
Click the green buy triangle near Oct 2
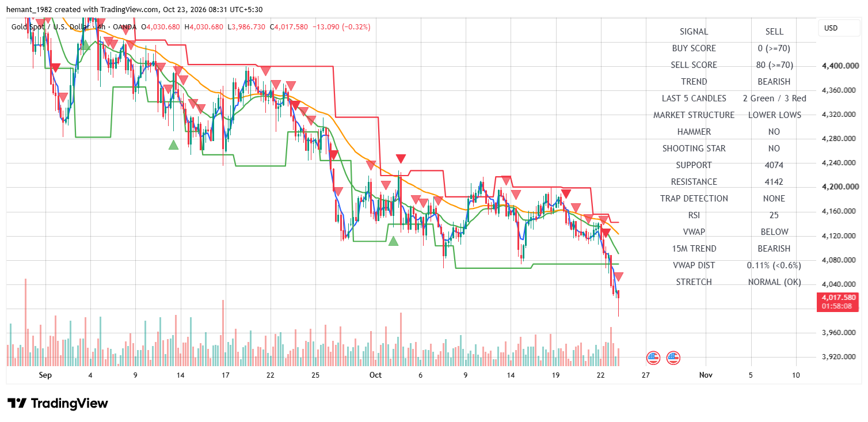click(393, 241)
